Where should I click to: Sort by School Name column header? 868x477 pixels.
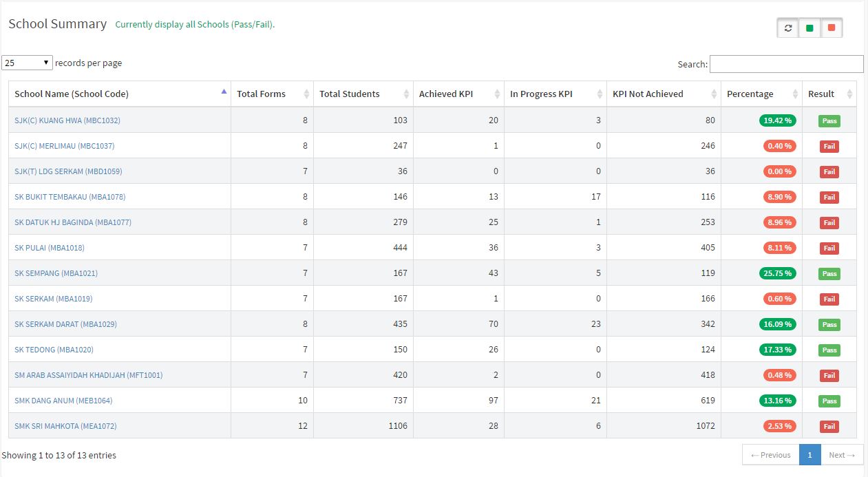coord(120,94)
